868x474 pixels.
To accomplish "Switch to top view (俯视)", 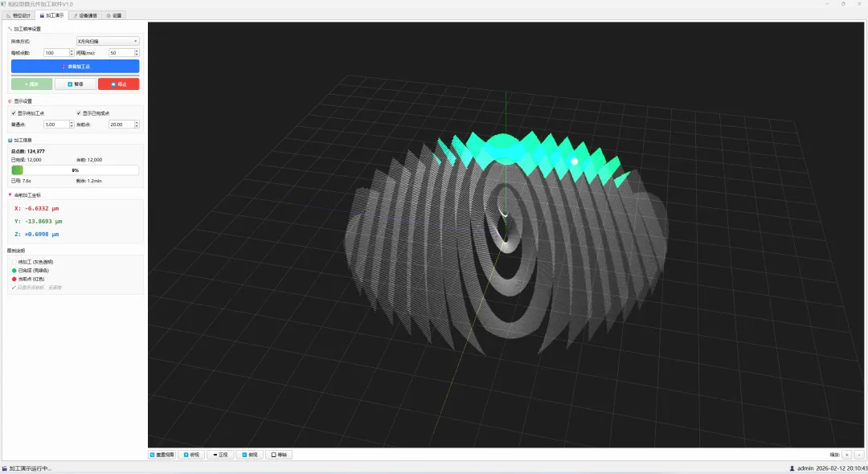I will [x=191, y=455].
